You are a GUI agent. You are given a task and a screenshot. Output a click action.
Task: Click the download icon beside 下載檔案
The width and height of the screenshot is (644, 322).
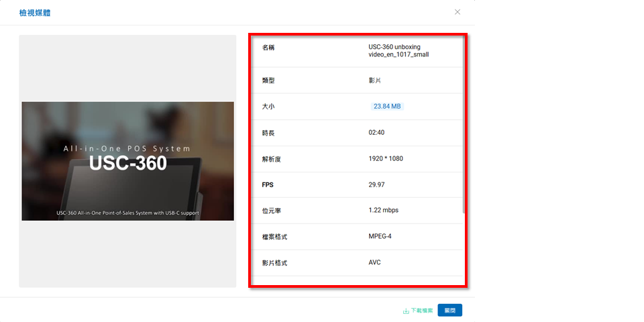pyautogui.click(x=407, y=311)
